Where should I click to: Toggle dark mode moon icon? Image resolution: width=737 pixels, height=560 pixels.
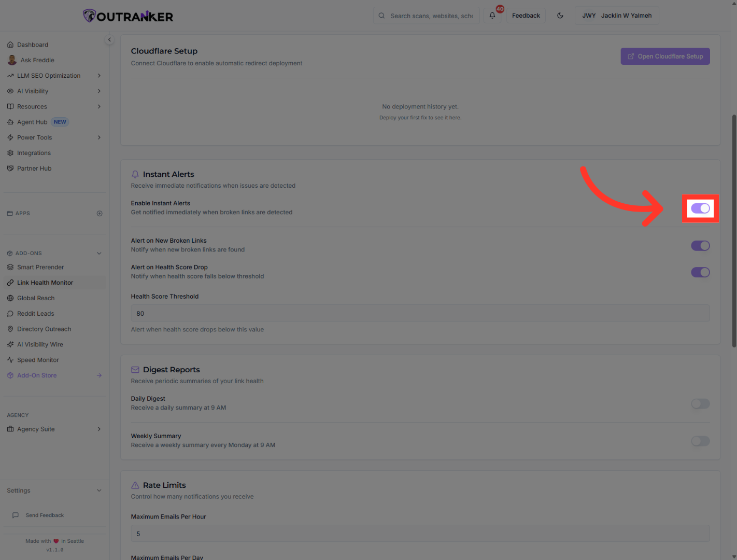pyautogui.click(x=560, y=16)
